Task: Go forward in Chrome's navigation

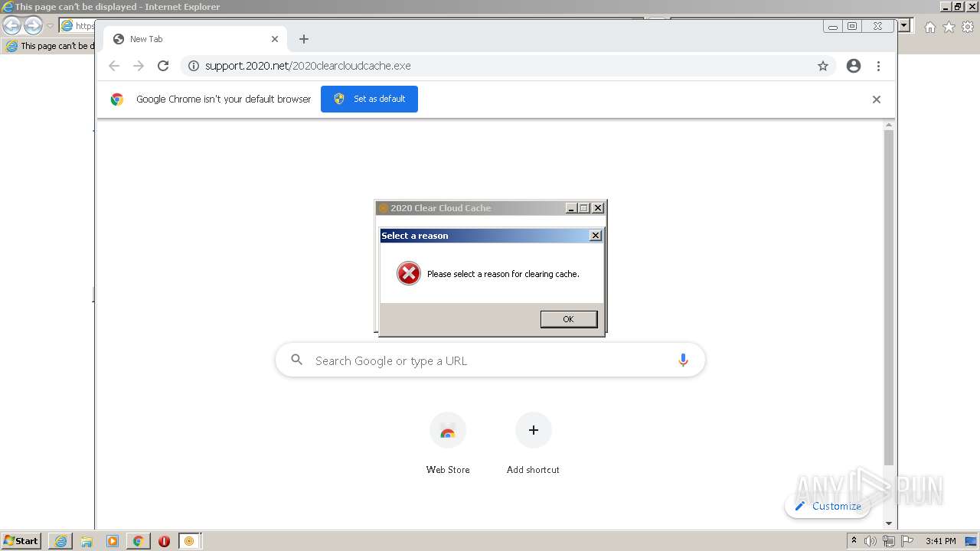Action: [x=139, y=66]
